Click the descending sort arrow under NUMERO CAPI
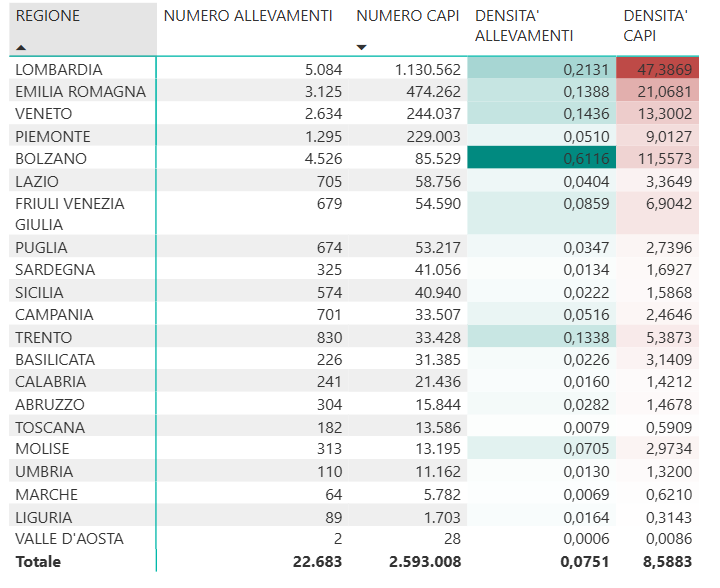The height and width of the screenshot is (588, 720). click(362, 48)
